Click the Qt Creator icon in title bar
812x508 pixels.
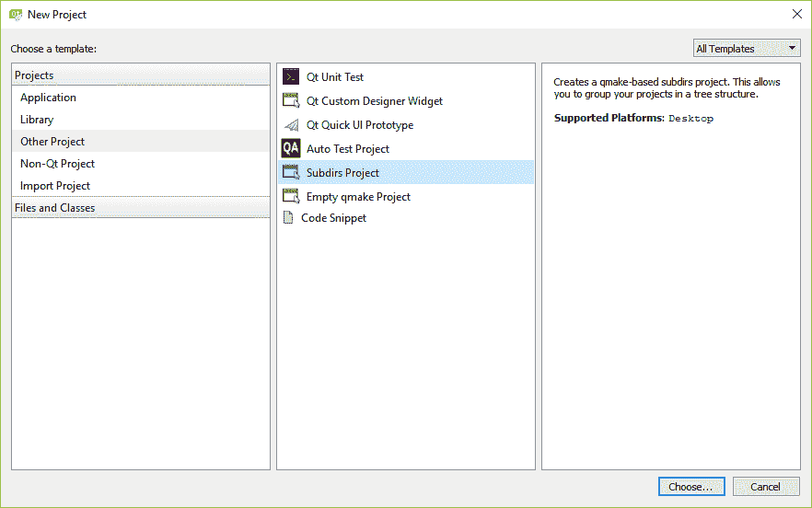point(16,15)
